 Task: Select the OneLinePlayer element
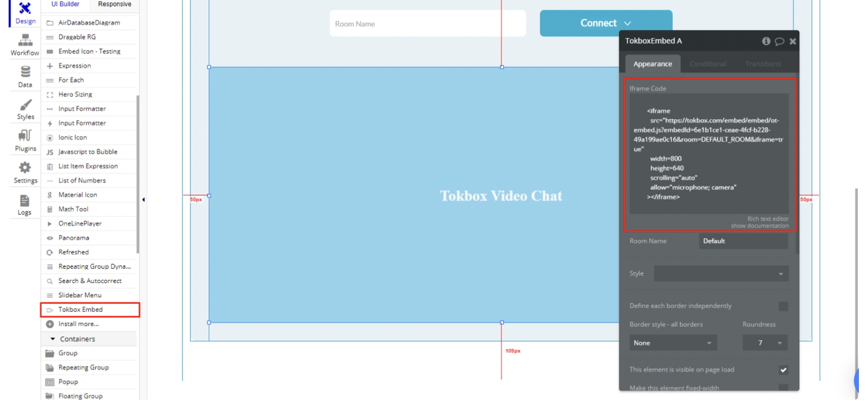pos(89,223)
